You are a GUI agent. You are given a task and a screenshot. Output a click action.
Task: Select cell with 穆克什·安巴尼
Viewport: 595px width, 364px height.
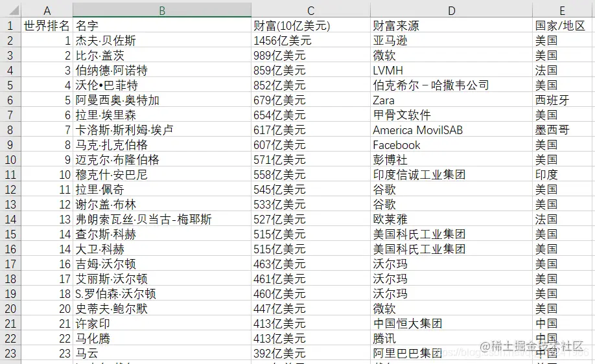pos(161,174)
